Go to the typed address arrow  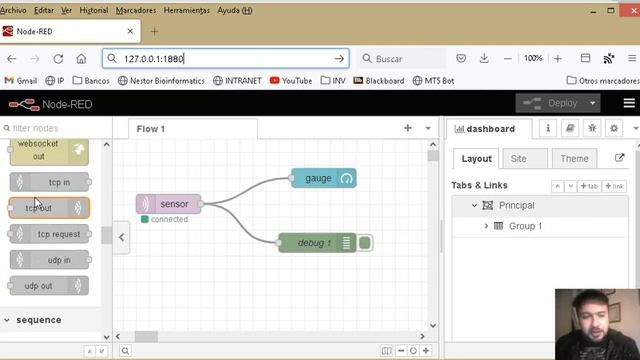click(x=339, y=59)
